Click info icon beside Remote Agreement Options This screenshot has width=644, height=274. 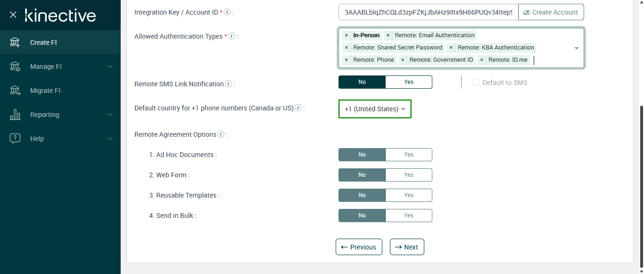click(x=221, y=134)
